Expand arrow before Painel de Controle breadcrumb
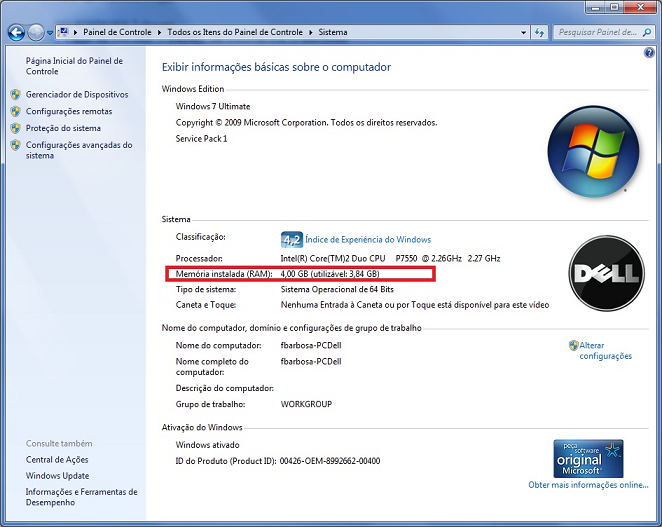This screenshot has width=662, height=527. (76, 32)
